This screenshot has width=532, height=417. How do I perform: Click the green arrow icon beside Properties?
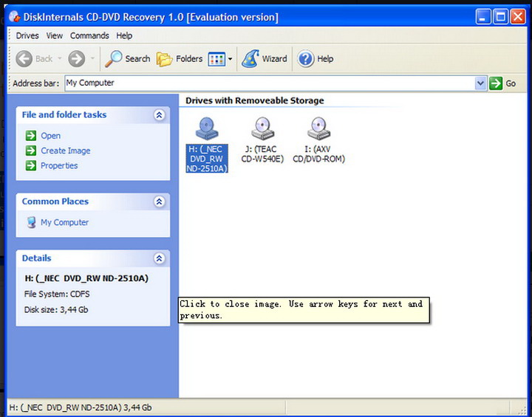(31, 165)
